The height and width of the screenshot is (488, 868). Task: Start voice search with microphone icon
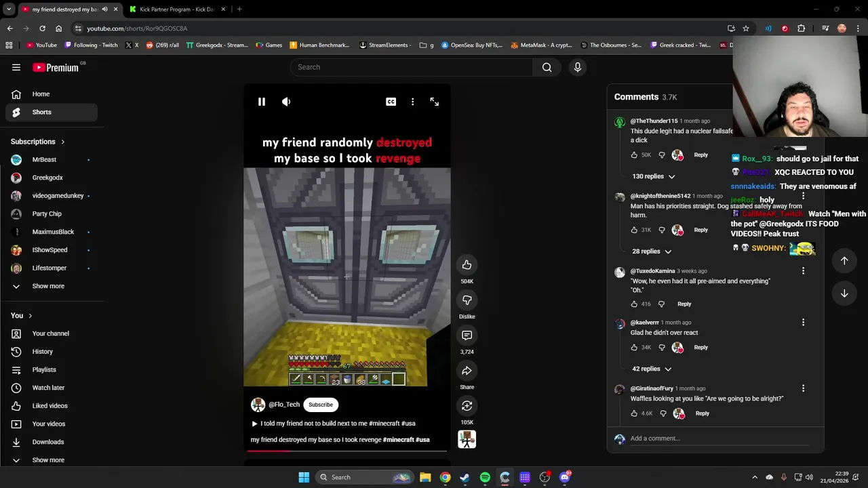(x=578, y=67)
